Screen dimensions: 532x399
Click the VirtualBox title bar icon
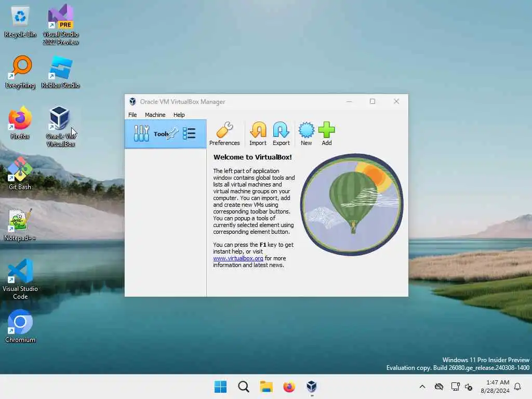pos(132,101)
